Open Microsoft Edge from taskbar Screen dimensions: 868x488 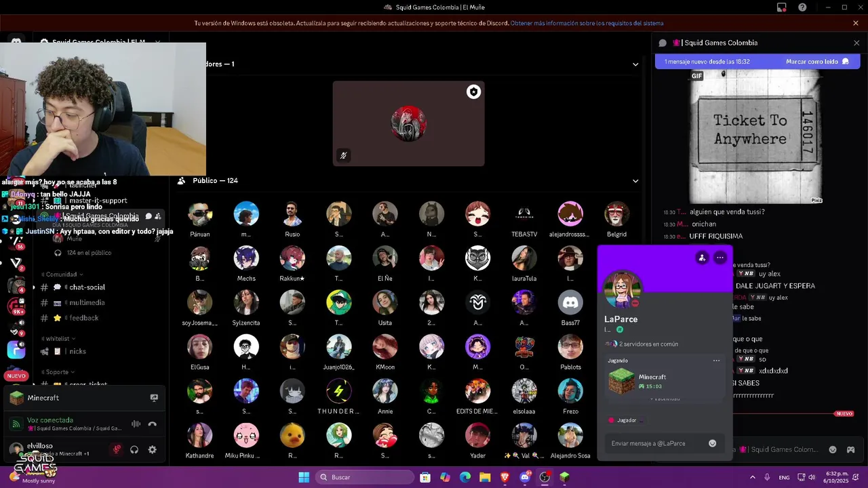465,477
